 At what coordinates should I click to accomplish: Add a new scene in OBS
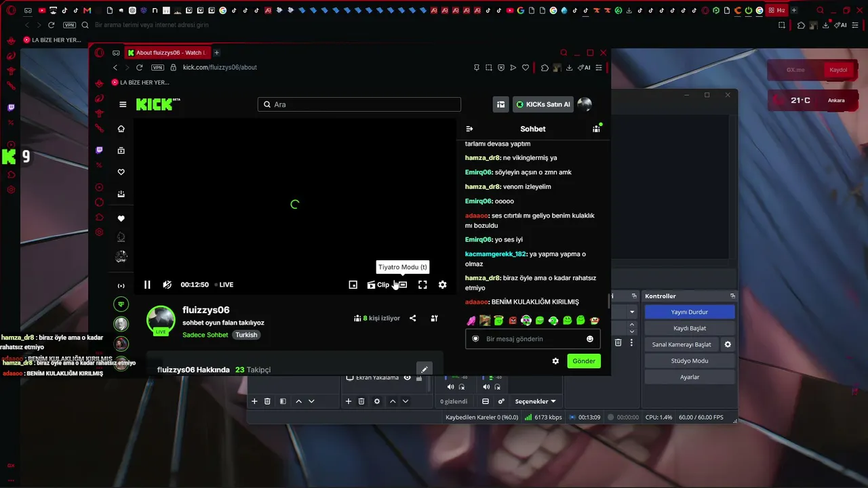click(x=254, y=401)
